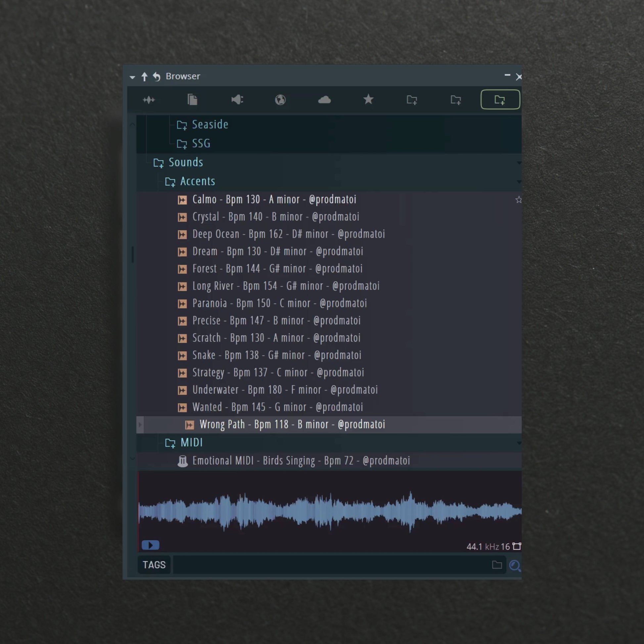Image resolution: width=644 pixels, height=644 pixels.
Task: Click the audio icon beside Wrong Path
Action: (x=190, y=425)
